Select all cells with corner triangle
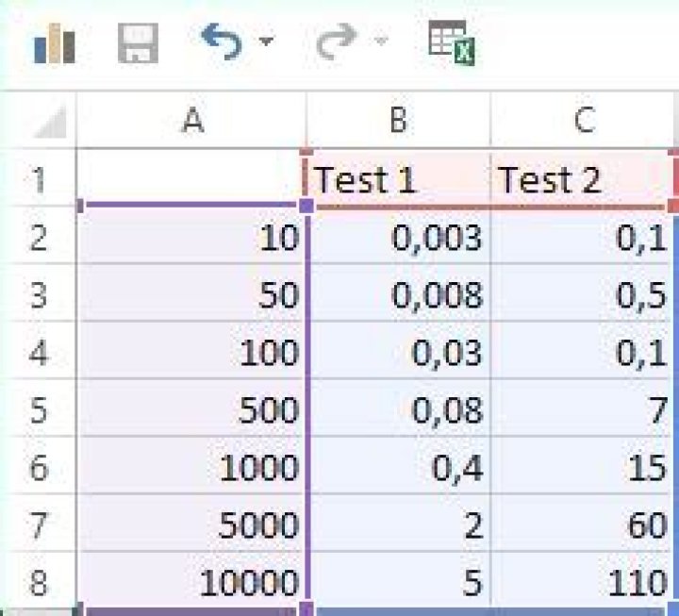This screenshot has height=616, width=679. (x=51, y=122)
